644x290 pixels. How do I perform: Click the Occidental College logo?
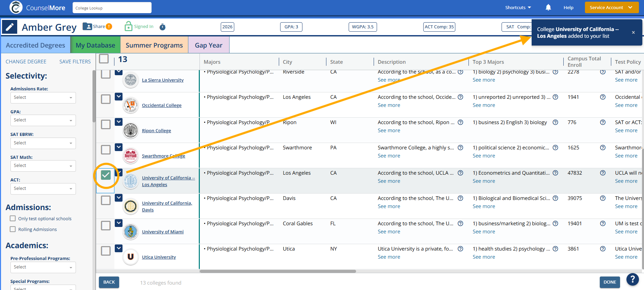tap(131, 105)
